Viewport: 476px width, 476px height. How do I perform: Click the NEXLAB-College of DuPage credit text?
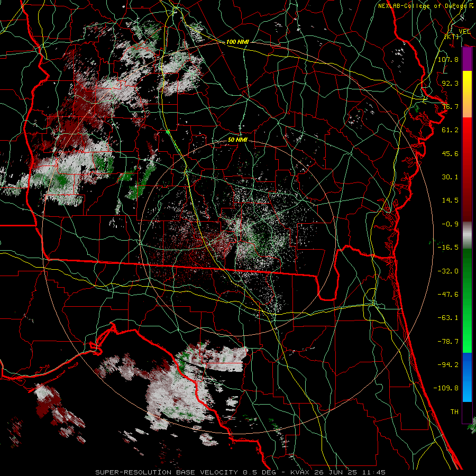point(422,6)
